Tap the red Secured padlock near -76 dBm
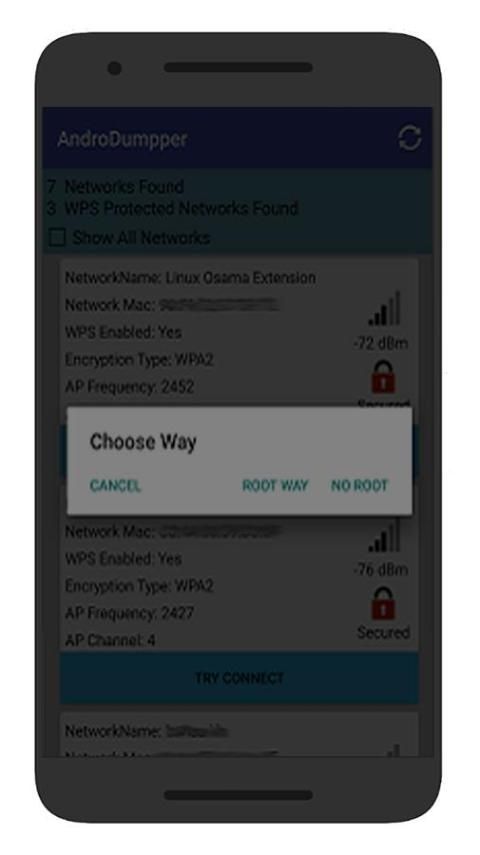The height and width of the screenshot is (855, 480). coord(383,604)
